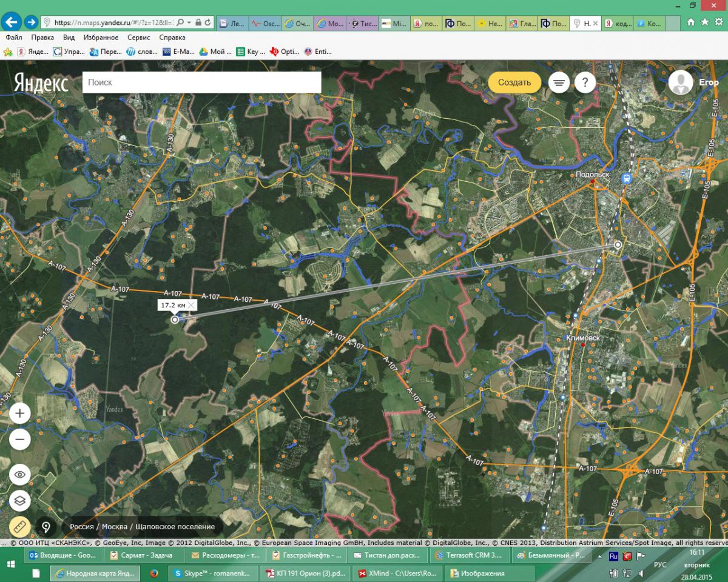Viewport: 728px width, 582px height.
Task: Open the Сервис menu
Action: click(139, 38)
